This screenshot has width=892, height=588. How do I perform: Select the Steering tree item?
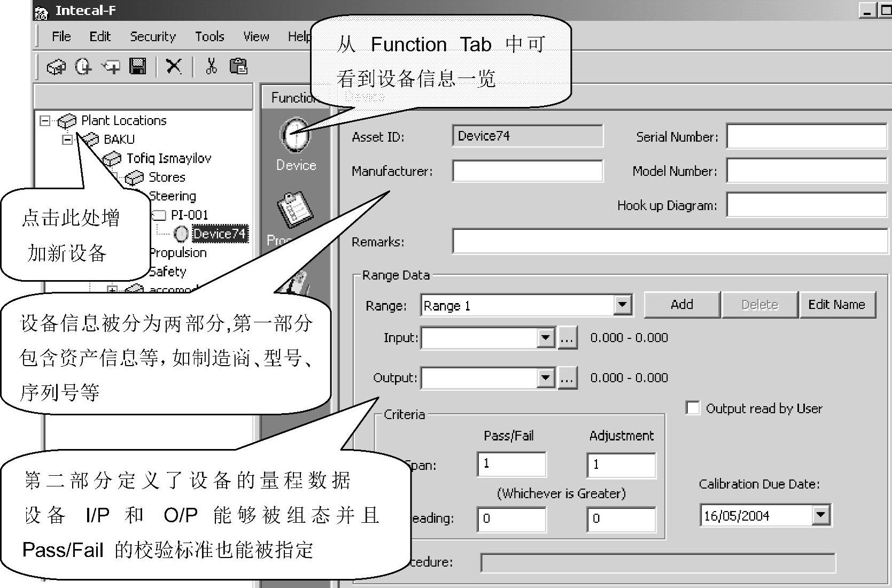(x=172, y=196)
